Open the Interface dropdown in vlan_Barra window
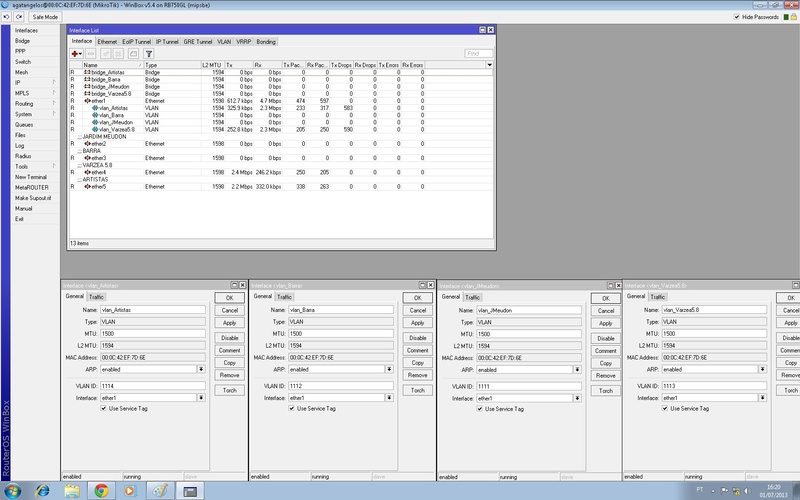 point(389,398)
